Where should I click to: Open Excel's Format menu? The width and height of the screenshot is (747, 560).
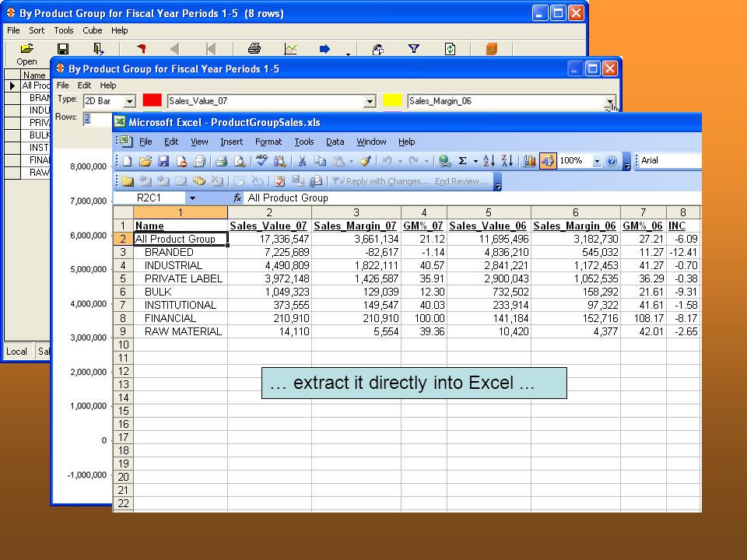pyautogui.click(x=268, y=142)
